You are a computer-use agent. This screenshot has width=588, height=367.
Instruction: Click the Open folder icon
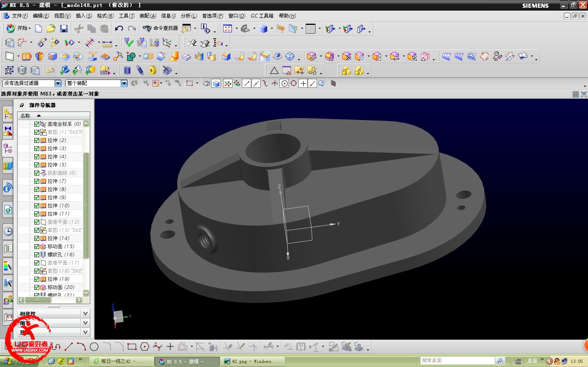pos(51,28)
